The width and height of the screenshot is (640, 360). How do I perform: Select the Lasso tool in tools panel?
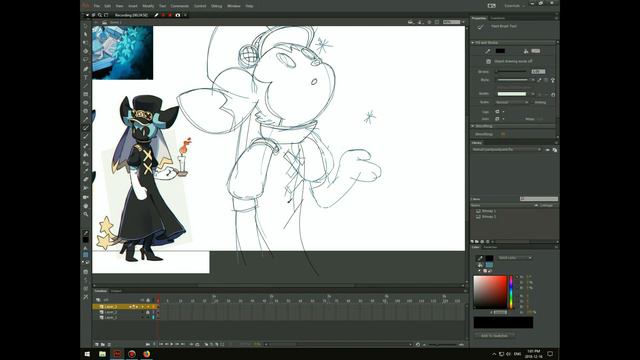pos(86,60)
